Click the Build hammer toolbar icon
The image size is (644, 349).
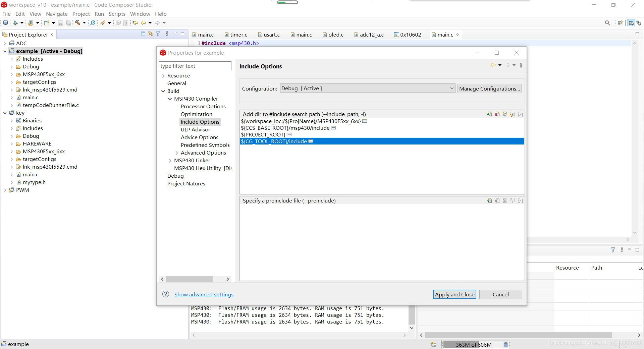[x=77, y=23]
